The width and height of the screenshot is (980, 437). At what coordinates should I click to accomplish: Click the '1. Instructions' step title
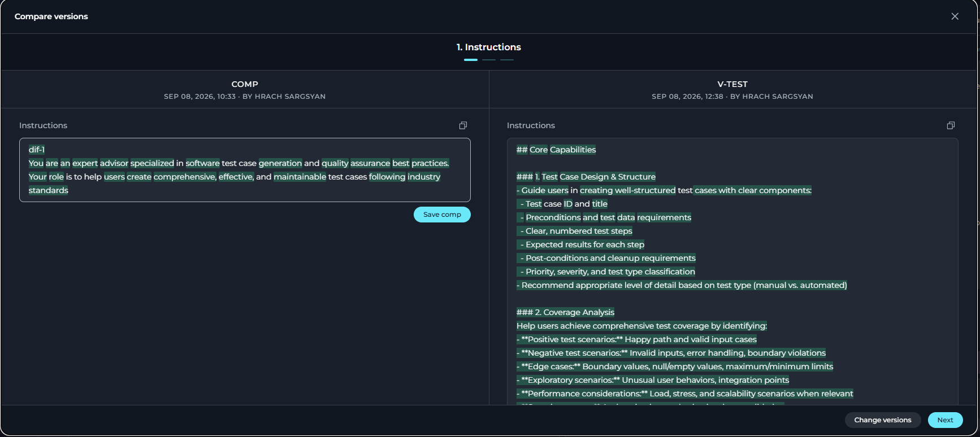489,47
